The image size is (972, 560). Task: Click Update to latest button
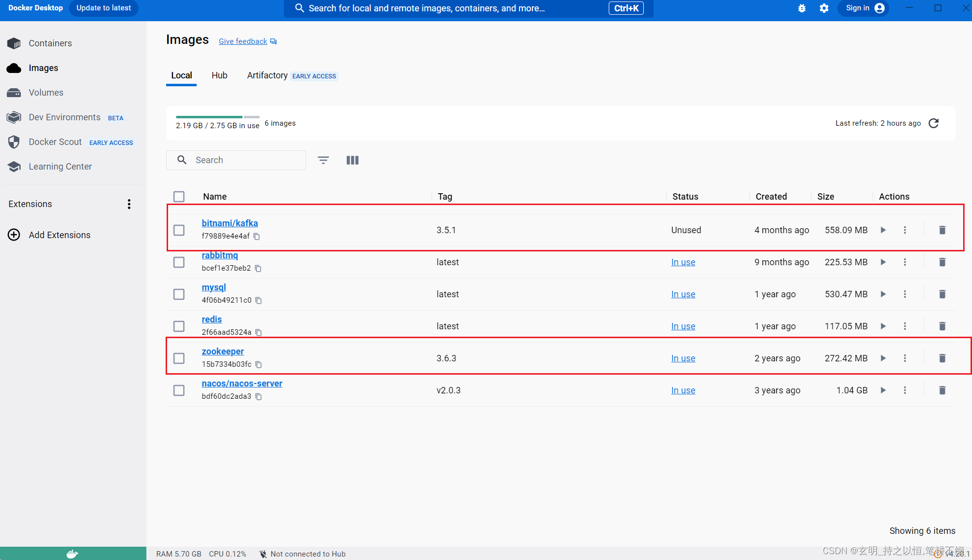pyautogui.click(x=103, y=8)
